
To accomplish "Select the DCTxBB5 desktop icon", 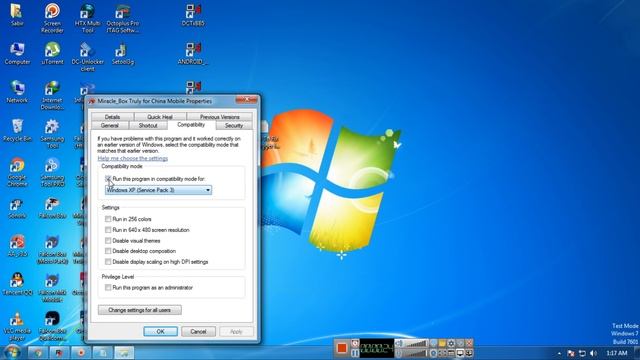I will [193, 15].
